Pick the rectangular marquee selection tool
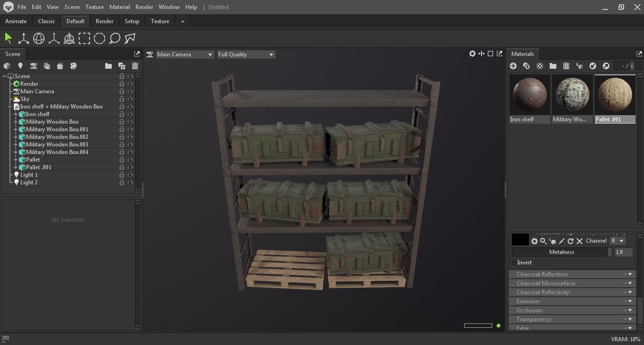 click(x=84, y=38)
